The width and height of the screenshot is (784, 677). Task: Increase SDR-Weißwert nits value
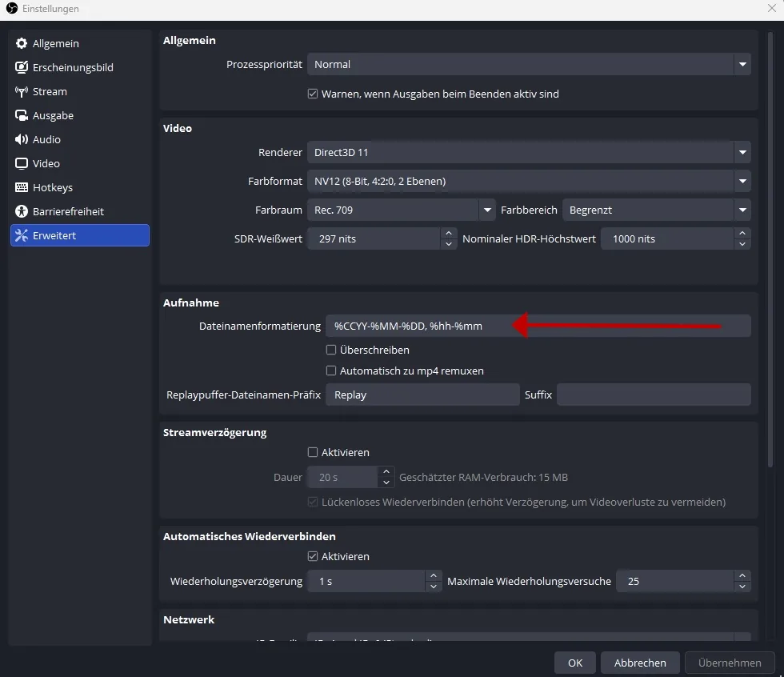[449, 234]
